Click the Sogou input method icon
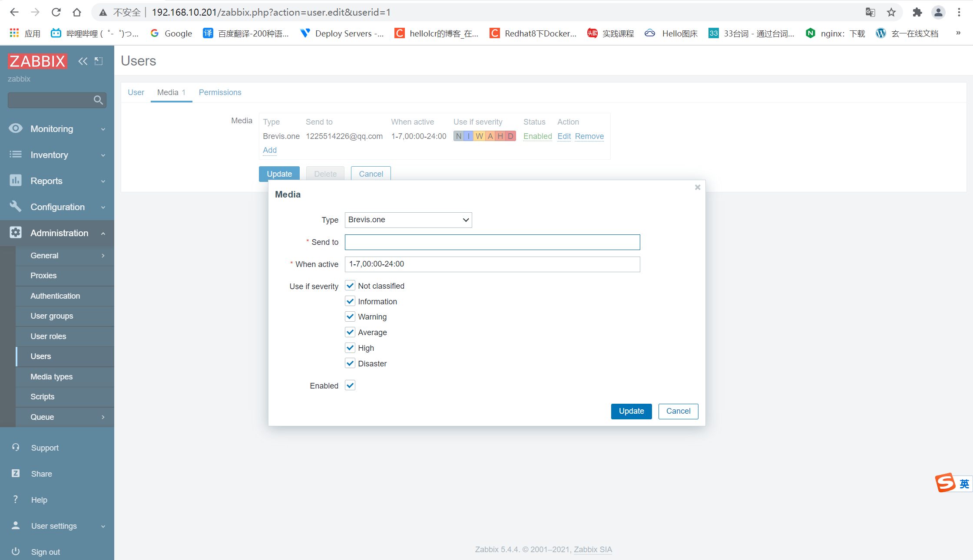The width and height of the screenshot is (973, 560). pos(946,483)
